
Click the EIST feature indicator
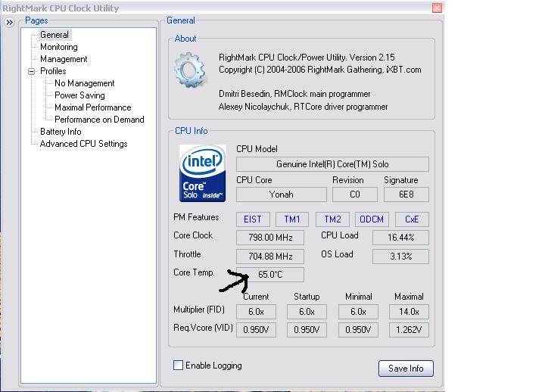pyautogui.click(x=253, y=219)
